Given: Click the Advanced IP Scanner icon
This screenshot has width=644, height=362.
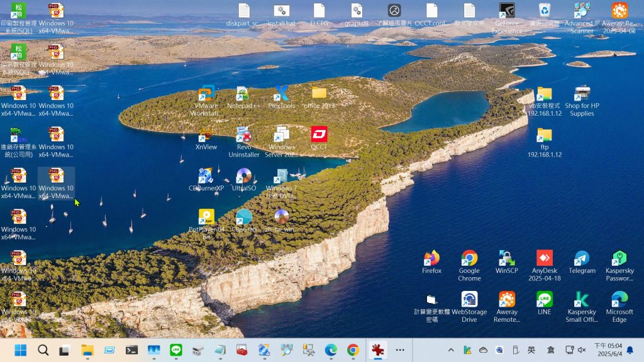Looking at the screenshot, I should (x=582, y=11).
